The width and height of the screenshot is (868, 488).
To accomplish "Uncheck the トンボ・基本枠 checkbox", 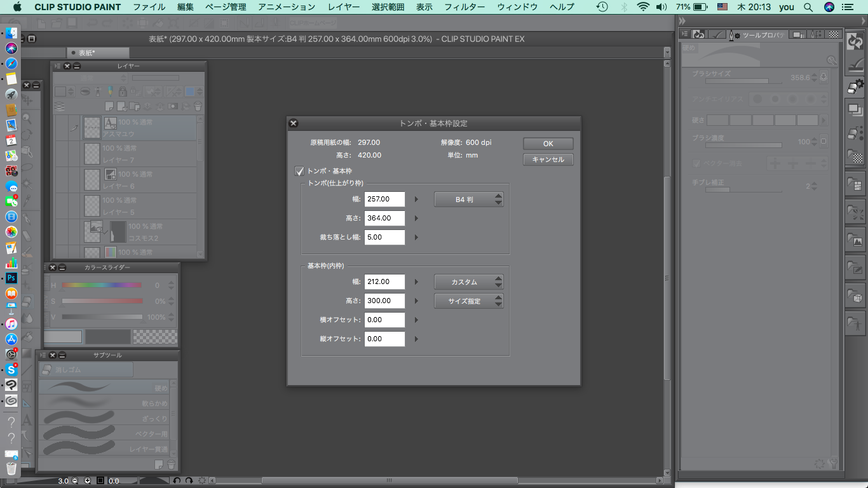I will point(299,171).
